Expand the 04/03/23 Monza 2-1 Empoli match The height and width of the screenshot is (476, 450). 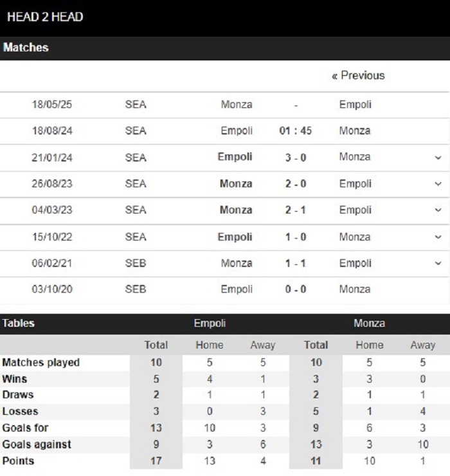[x=438, y=210]
